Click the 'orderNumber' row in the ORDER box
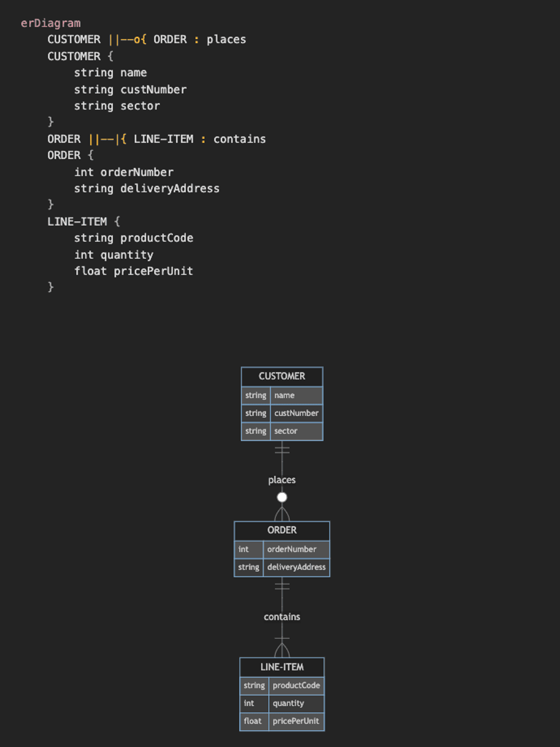Image resolution: width=560 pixels, height=747 pixels. pyautogui.click(x=282, y=550)
